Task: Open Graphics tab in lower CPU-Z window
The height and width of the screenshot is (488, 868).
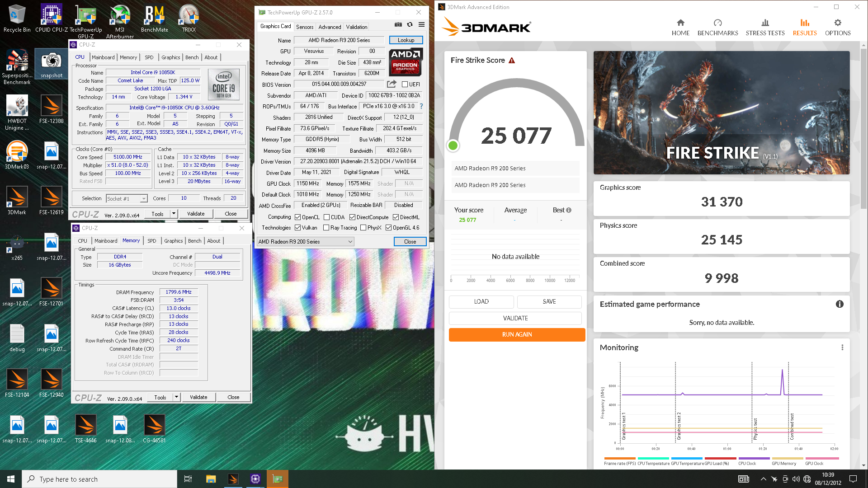Action: 174,241
